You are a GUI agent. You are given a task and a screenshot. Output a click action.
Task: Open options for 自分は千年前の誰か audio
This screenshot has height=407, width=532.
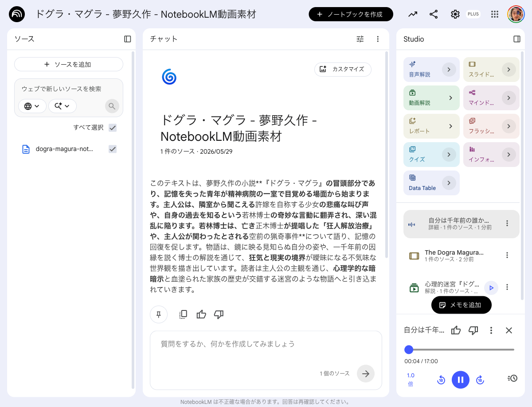click(508, 224)
